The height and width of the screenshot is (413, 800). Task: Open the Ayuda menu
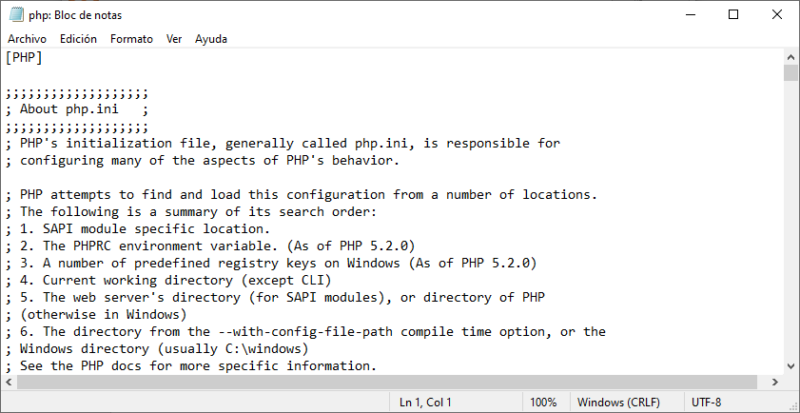(211, 39)
